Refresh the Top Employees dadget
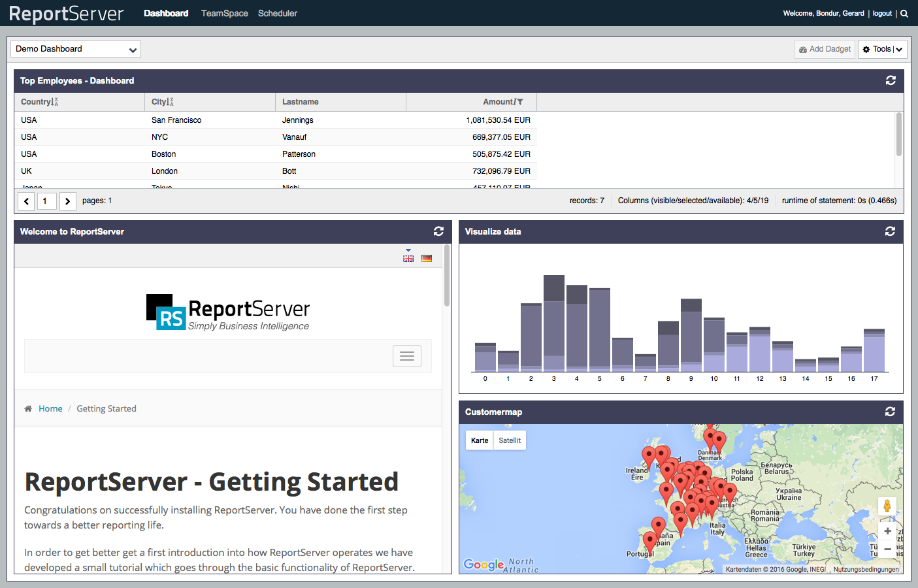918x588 pixels. point(891,80)
